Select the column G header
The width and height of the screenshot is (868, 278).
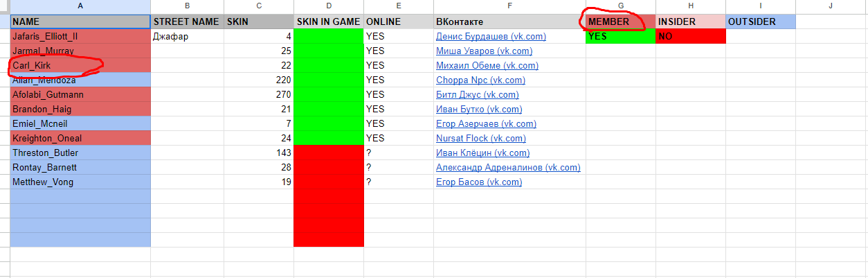(620, 6)
